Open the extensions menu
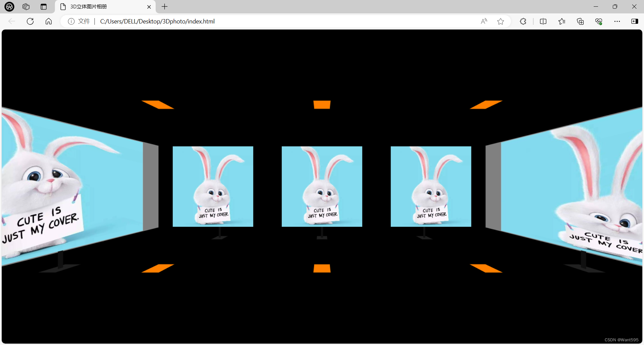 [x=523, y=21]
